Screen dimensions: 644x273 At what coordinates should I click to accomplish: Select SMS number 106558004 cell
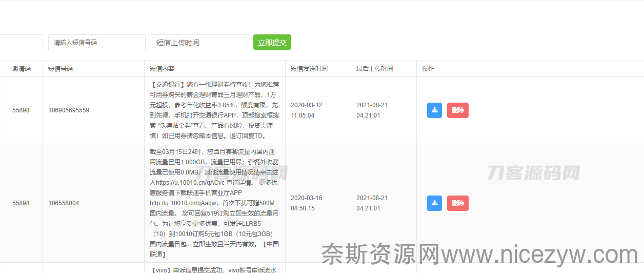[x=64, y=203]
